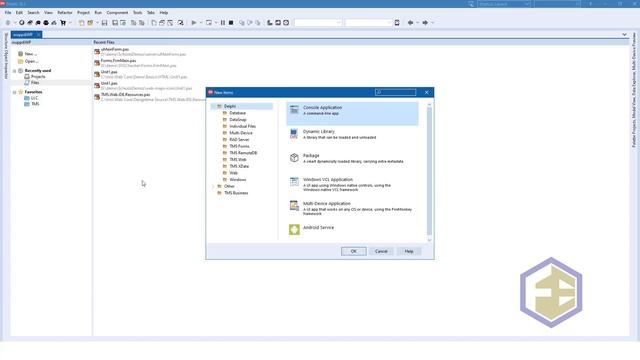Open the Run button dropdown arrow
The image size is (640, 360).
coord(201,23)
